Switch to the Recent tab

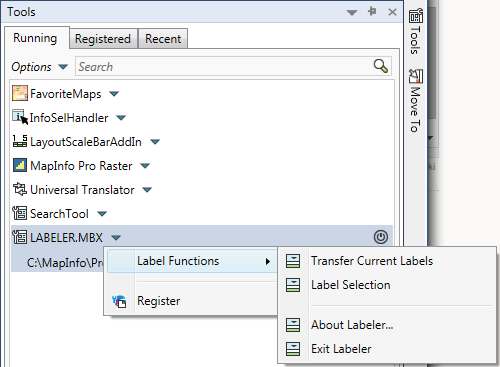click(163, 39)
